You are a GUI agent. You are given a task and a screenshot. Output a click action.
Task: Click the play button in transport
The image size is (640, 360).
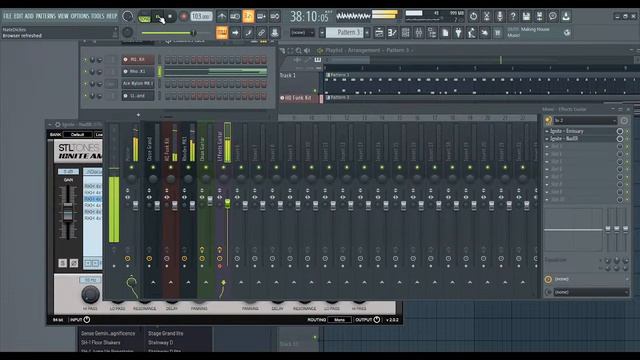(x=158, y=17)
